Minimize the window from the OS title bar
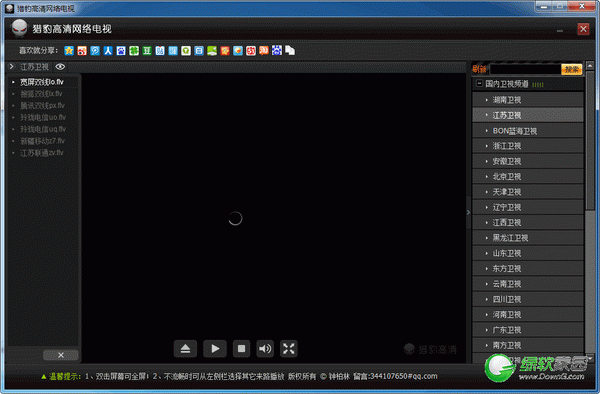The height and width of the screenshot is (394, 600). coord(544,6)
